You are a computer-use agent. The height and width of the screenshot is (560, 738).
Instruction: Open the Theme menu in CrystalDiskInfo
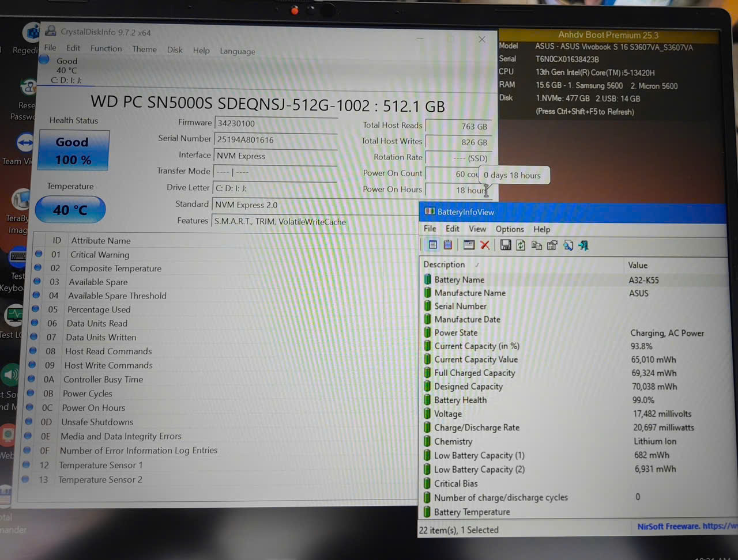[144, 50]
